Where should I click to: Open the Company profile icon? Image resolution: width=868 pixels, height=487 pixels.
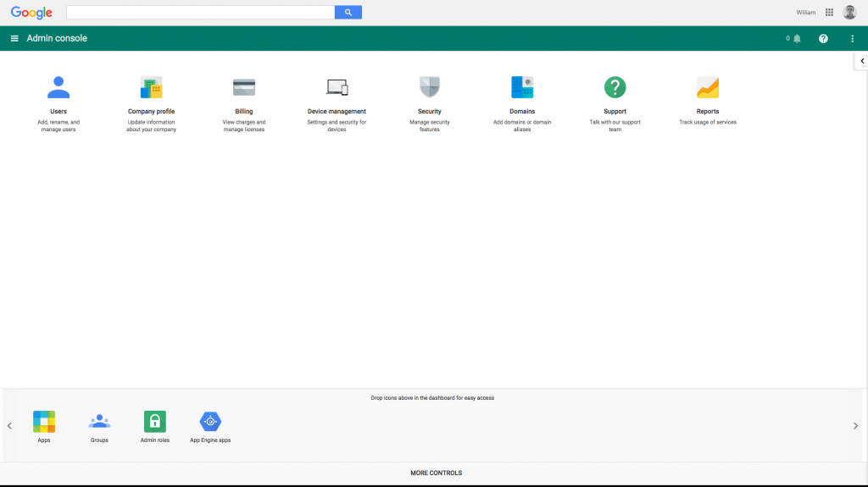point(151,87)
